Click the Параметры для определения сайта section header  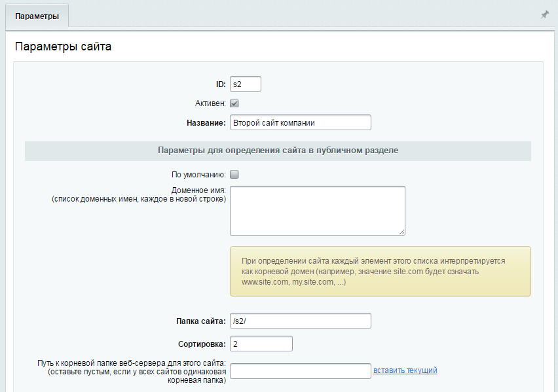[x=278, y=151]
